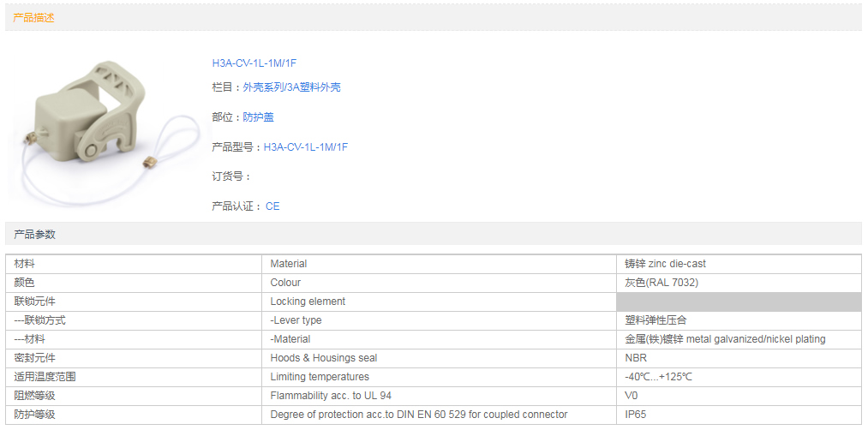The height and width of the screenshot is (430, 868).
Task: Select the 产品描述 section header
Action: pyautogui.click(x=34, y=17)
